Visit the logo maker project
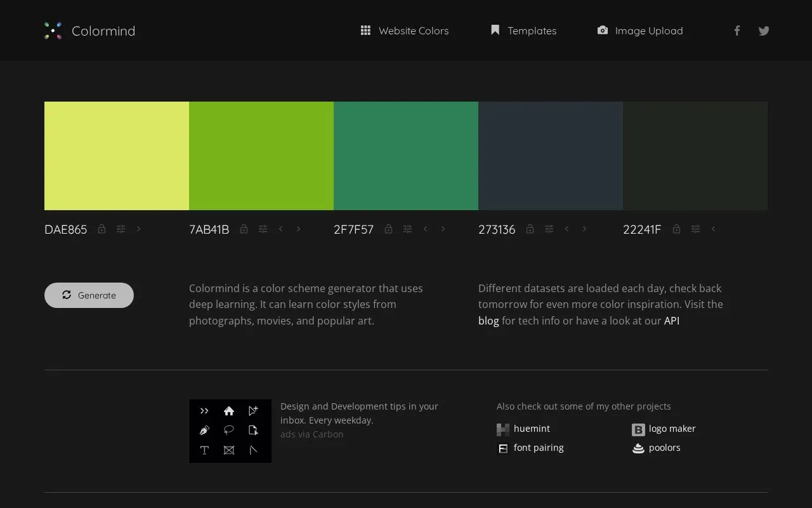 point(664,429)
